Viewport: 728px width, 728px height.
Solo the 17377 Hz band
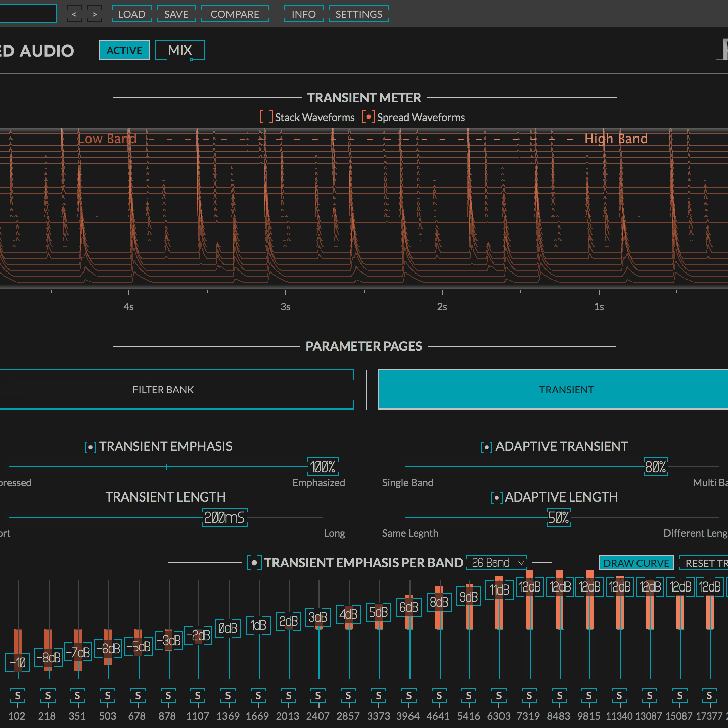tap(710, 695)
